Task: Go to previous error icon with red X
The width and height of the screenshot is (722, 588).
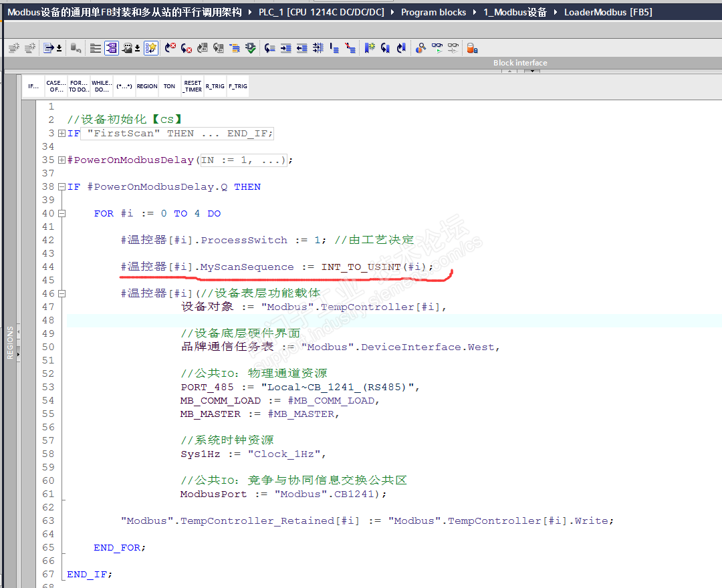Action: [x=186, y=48]
